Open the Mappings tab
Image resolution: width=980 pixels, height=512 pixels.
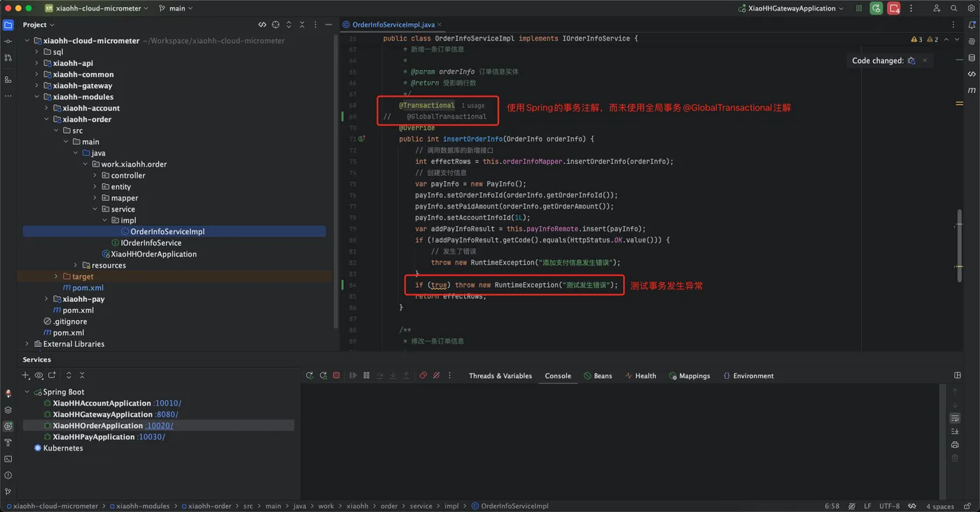689,376
